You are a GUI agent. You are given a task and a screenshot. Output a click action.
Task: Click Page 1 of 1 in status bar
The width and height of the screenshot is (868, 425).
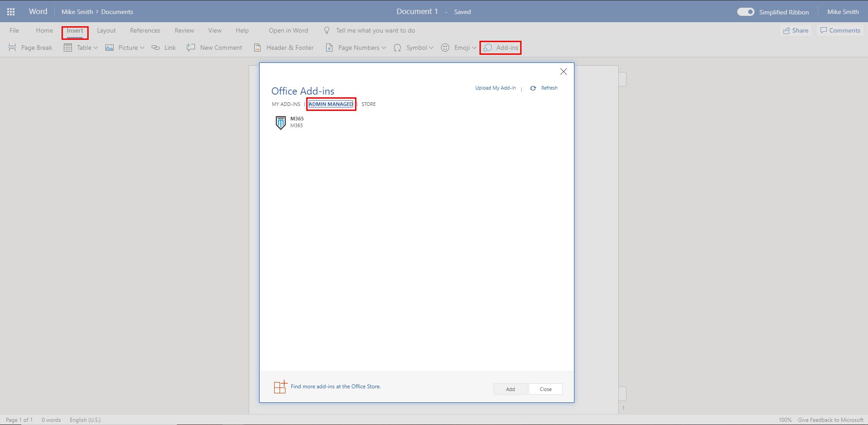(x=19, y=420)
